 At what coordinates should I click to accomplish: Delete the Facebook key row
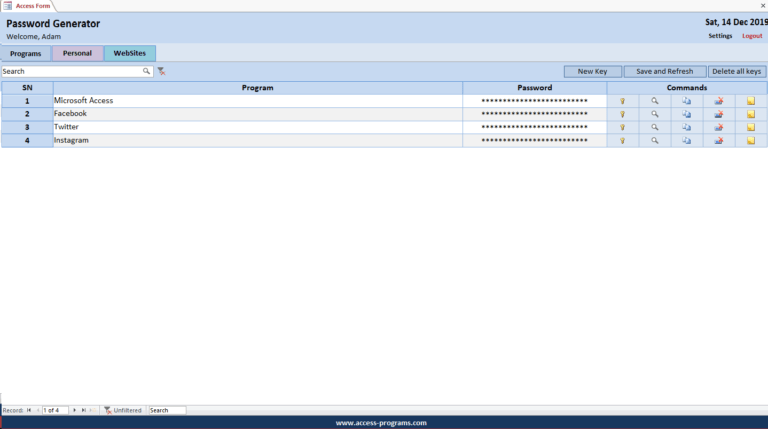click(x=719, y=114)
